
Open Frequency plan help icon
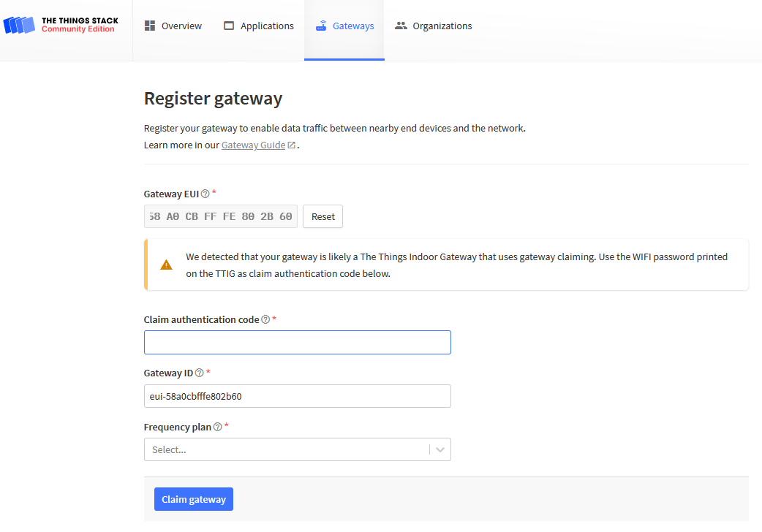click(218, 427)
